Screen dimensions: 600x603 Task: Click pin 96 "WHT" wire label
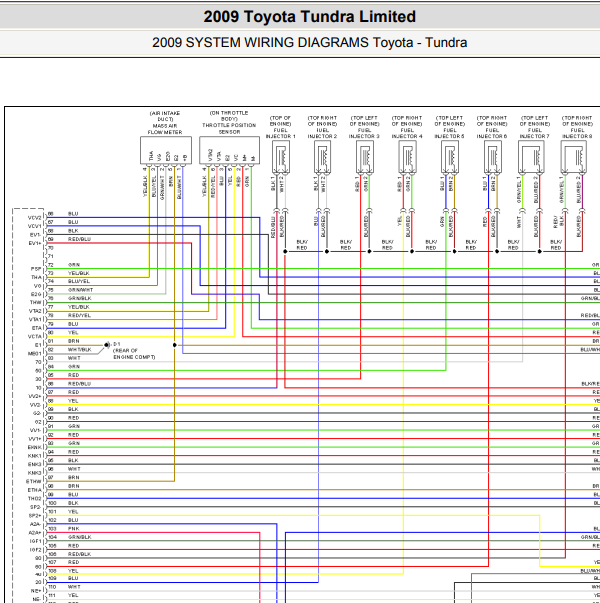pos(74,469)
